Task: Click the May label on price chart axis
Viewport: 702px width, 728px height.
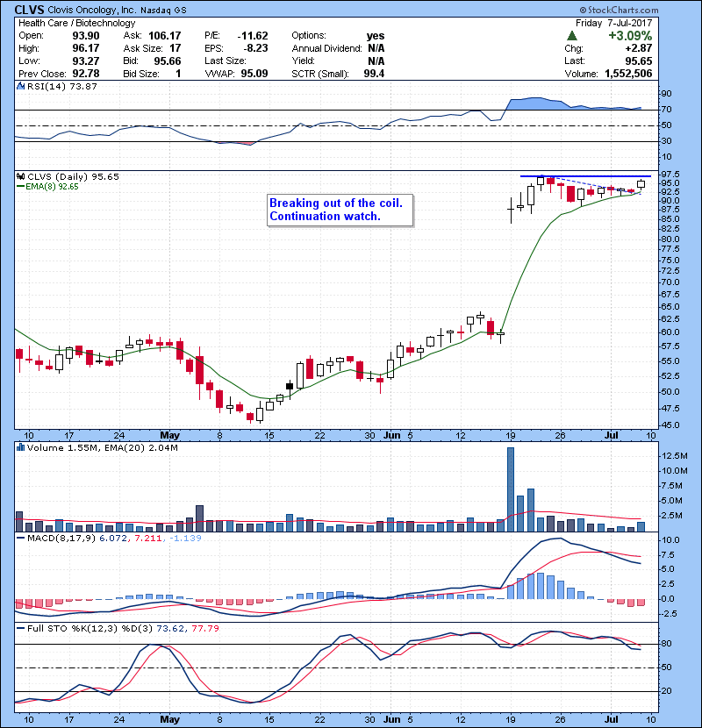Action: point(169,436)
